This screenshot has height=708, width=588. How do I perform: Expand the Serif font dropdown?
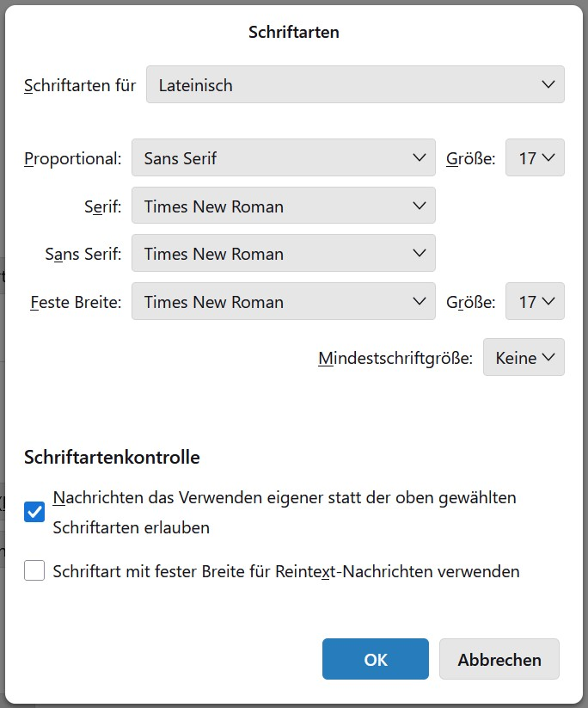pyautogui.click(x=283, y=206)
